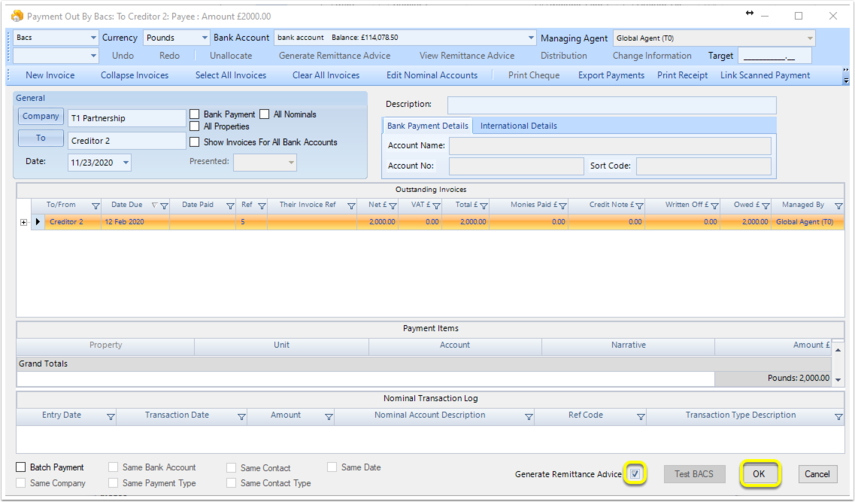Click into the Account Name field

click(610, 146)
